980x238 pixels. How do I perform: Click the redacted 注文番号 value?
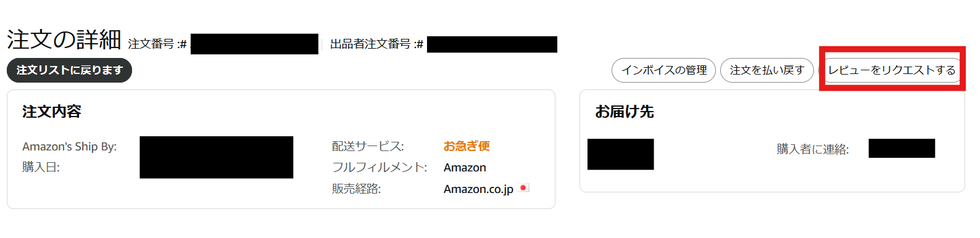point(254,44)
